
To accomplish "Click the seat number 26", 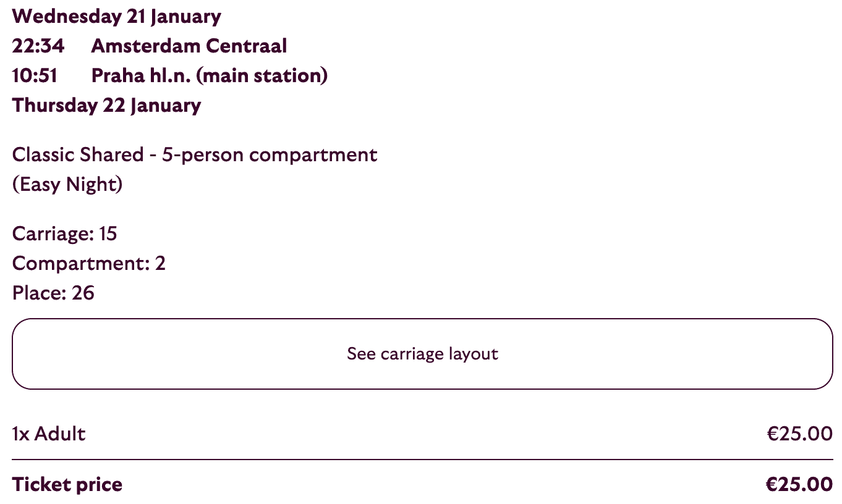I will pyautogui.click(x=83, y=293).
